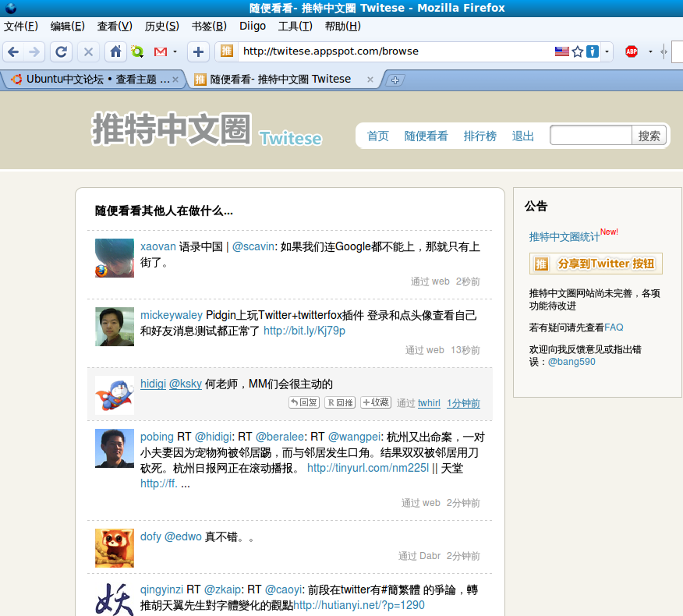Open the 编辑(E) menu
683x616 pixels.
point(68,27)
